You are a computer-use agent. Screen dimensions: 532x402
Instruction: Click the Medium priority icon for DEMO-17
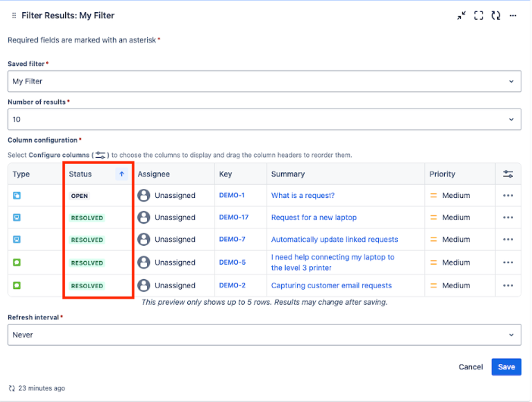click(x=433, y=217)
